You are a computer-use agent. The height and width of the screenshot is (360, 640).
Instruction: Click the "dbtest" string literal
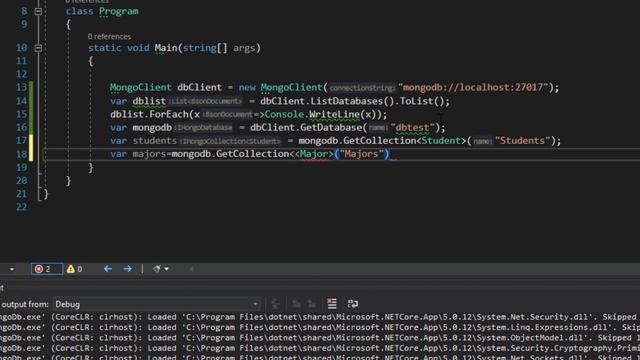[412, 127]
